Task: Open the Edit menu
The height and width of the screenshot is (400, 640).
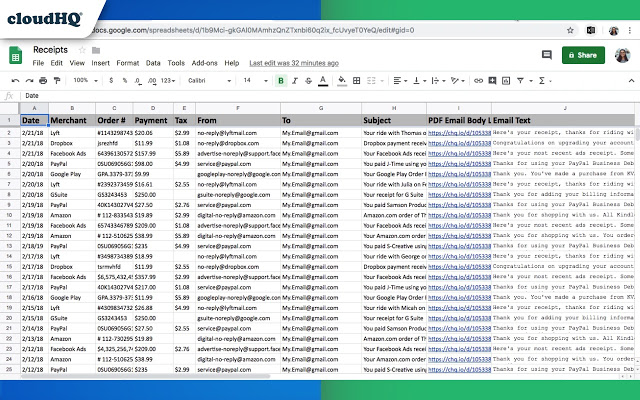Action: tap(56, 63)
